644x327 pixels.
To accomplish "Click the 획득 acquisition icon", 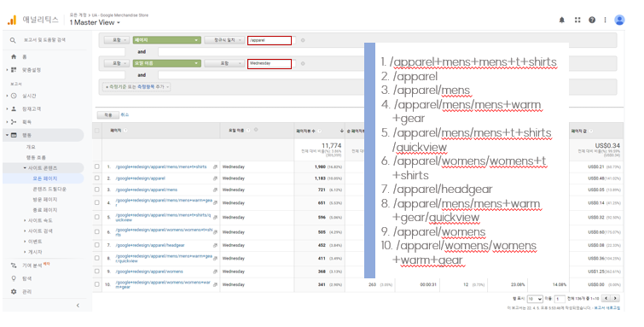I will point(14,122).
